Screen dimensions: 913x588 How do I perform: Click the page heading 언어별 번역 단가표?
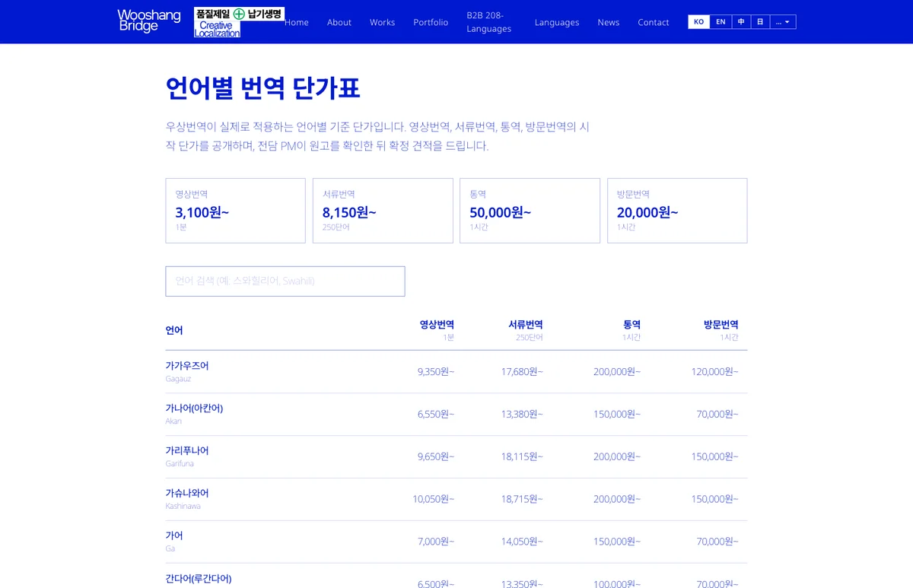pyautogui.click(x=262, y=89)
